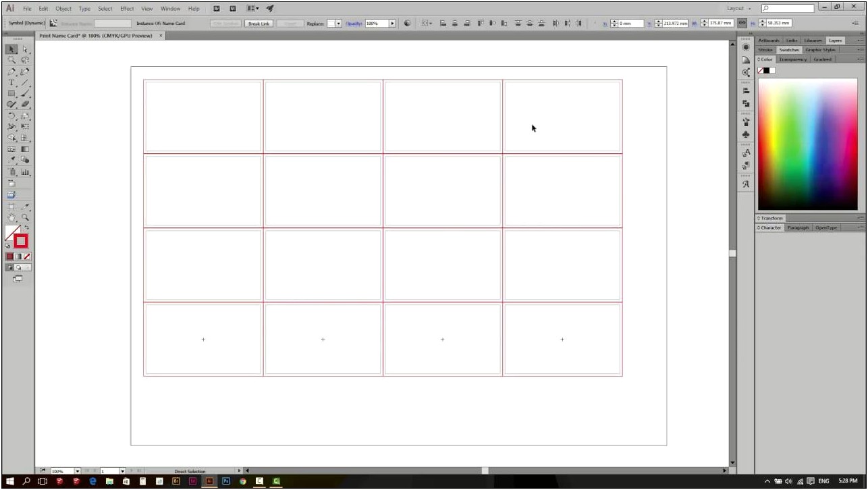This screenshot has width=868, height=490.
Task: Switch to the Swatches tab
Action: point(788,50)
